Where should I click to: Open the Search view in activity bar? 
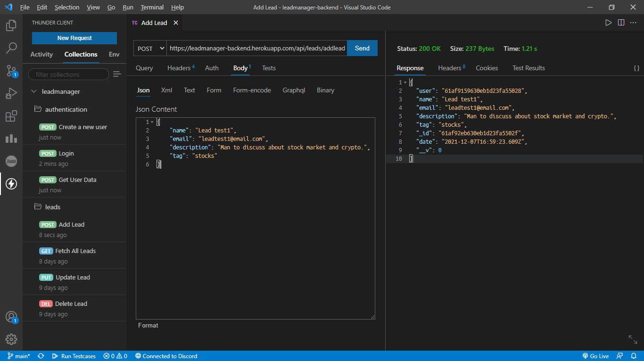point(11,48)
